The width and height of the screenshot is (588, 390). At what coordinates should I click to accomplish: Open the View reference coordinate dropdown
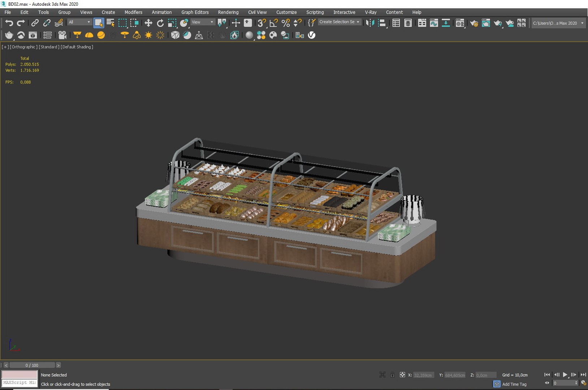(203, 22)
